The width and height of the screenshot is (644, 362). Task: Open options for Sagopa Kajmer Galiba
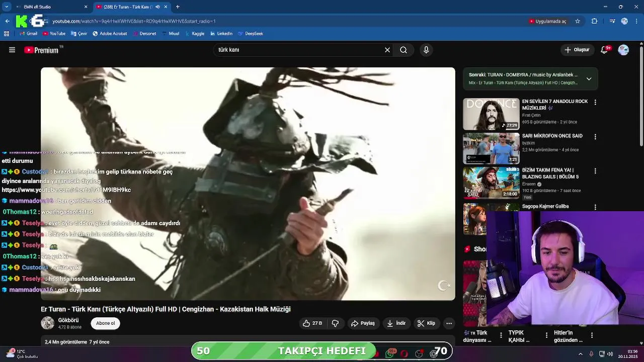(x=595, y=207)
